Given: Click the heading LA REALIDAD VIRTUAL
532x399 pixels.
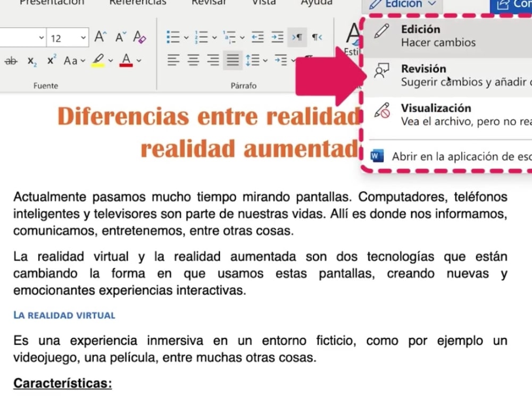Looking at the screenshot, I should click(64, 315).
